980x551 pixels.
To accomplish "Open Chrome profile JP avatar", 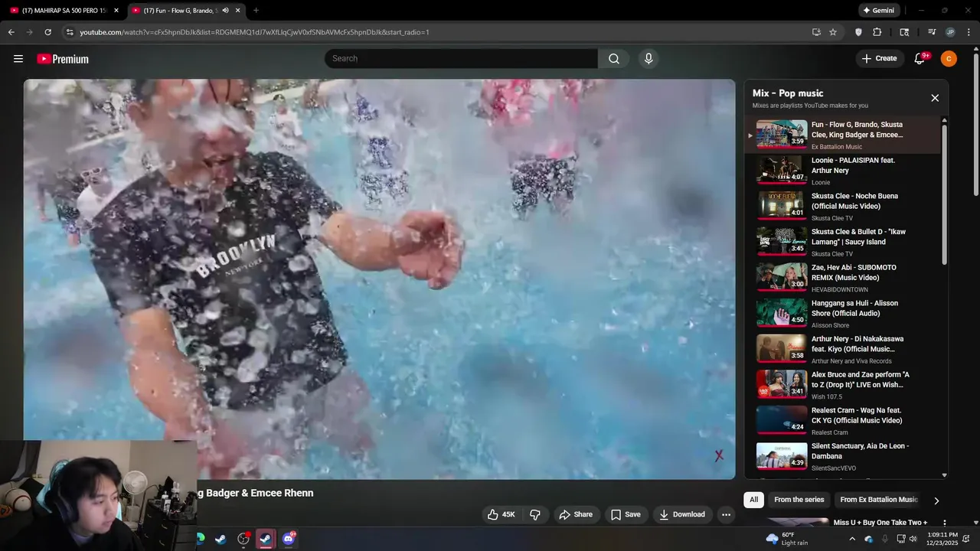I will pyautogui.click(x=950, y=32).
